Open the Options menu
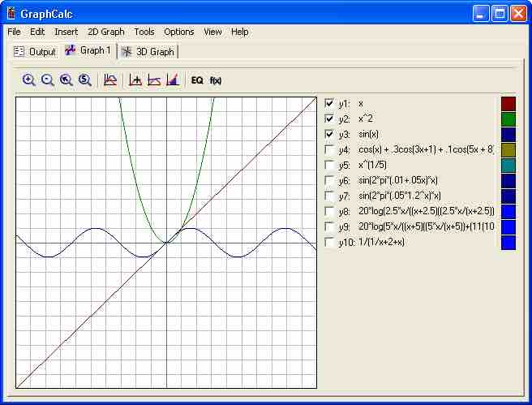The image size is (532, 405). [x=178, y=32]
